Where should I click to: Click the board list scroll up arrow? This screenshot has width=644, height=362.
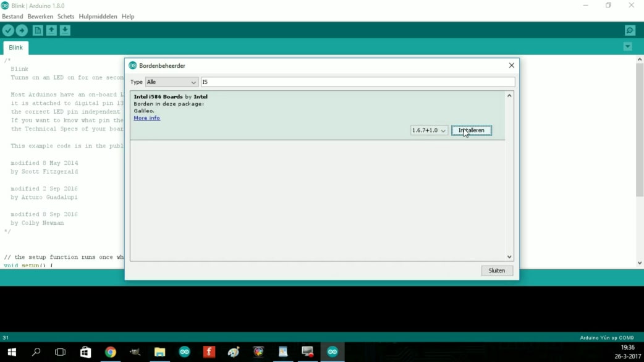pos(509,96)
